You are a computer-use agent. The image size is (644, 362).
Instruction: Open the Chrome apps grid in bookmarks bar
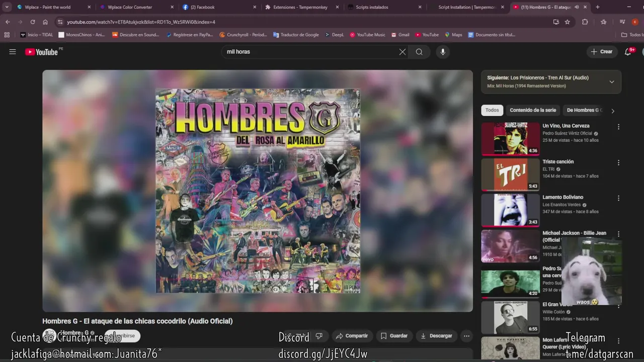coord(7,35)
